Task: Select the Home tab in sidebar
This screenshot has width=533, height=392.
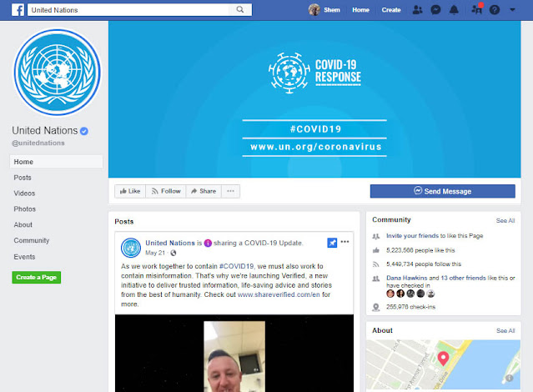Action: tap(56, 162)
